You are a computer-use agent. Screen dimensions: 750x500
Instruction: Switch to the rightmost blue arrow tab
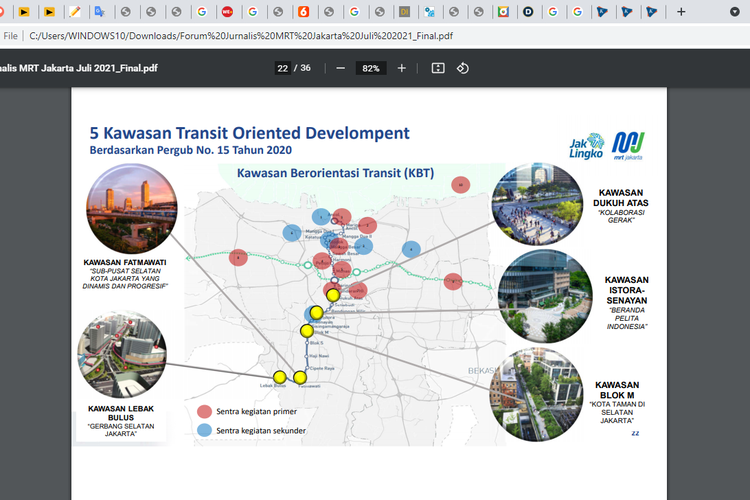651,12
